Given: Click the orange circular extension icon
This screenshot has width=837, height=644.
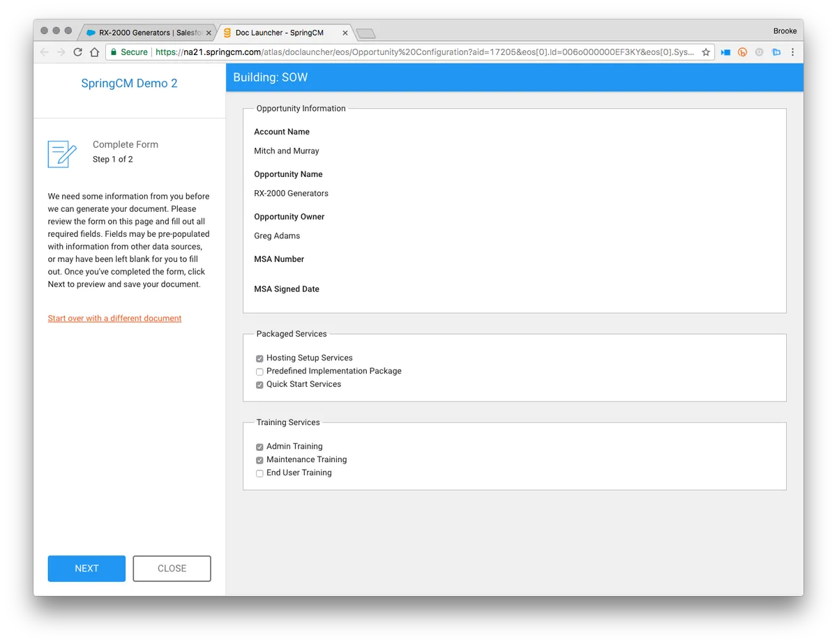Looking at the screenshot, I should pos(742,52).
